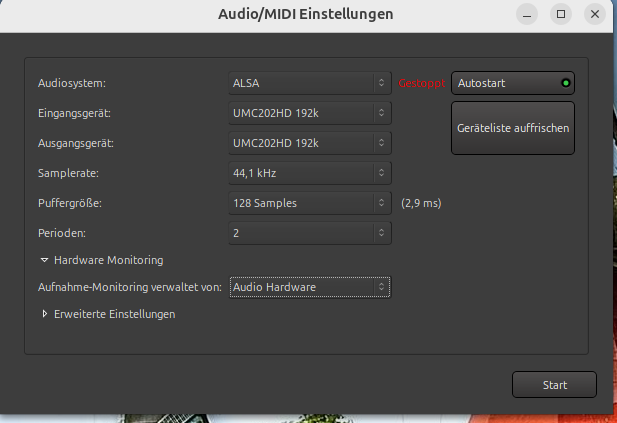Open the Eingangsgerät UMC202HD dropdown
This screenshot has height=423, width=617.
310,113
